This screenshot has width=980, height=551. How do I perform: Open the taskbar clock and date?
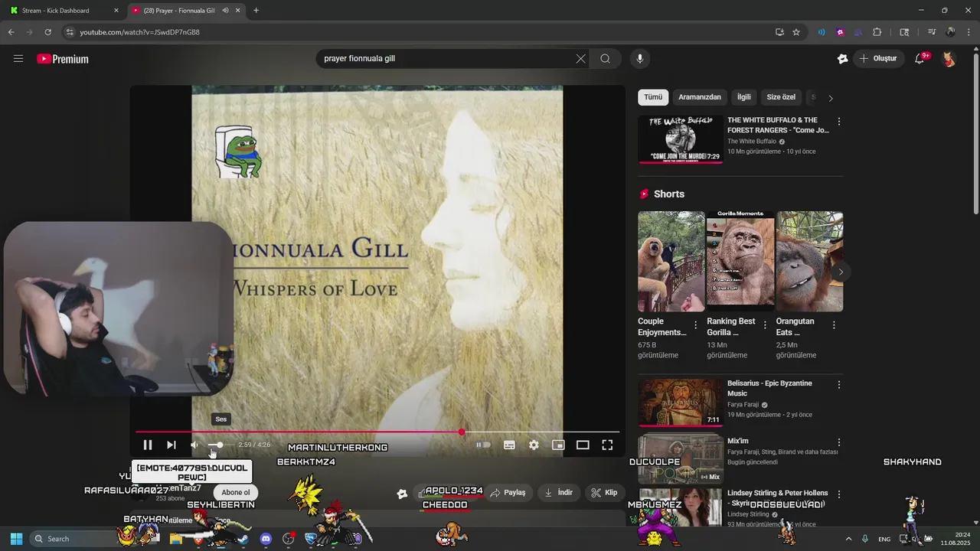[x=956, y=539]
